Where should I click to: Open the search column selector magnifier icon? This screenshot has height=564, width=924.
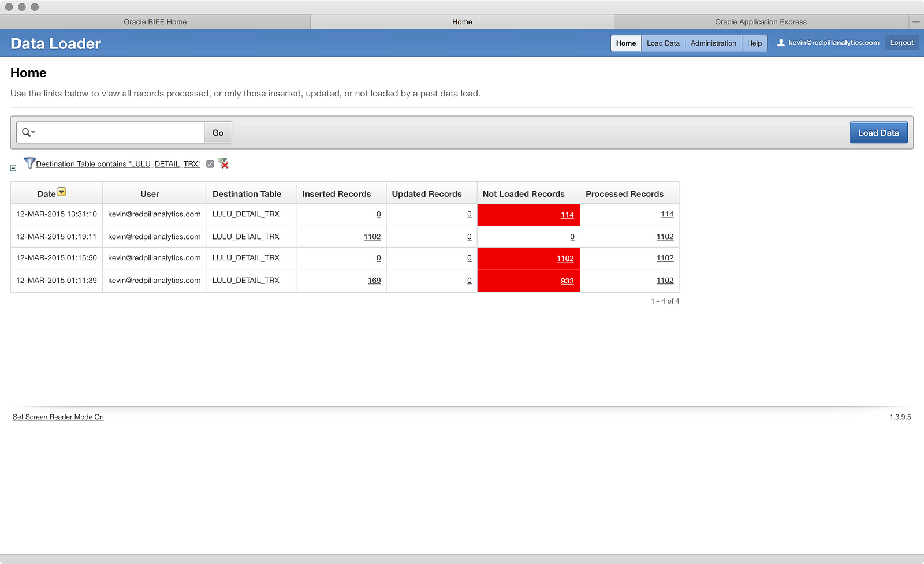tap(28, 132)
